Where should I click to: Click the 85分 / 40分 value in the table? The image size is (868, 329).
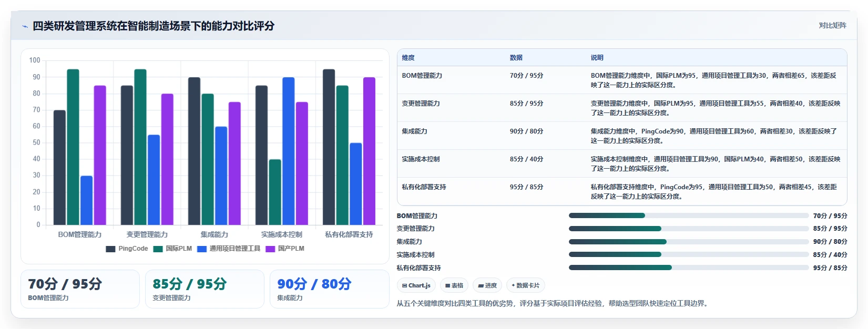click(x=526, y=159)
